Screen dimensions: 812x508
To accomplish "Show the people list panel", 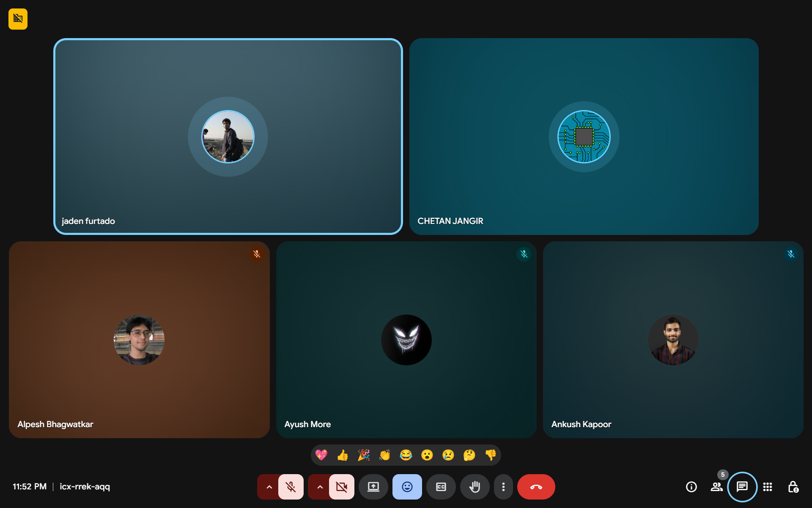I will [716, 487].
